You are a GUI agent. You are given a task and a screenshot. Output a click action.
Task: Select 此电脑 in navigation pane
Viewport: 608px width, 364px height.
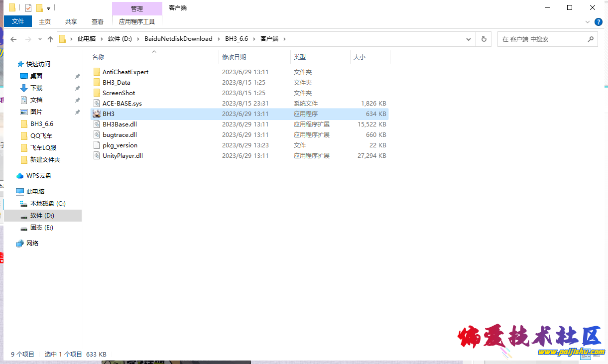(x=35, y=192)
